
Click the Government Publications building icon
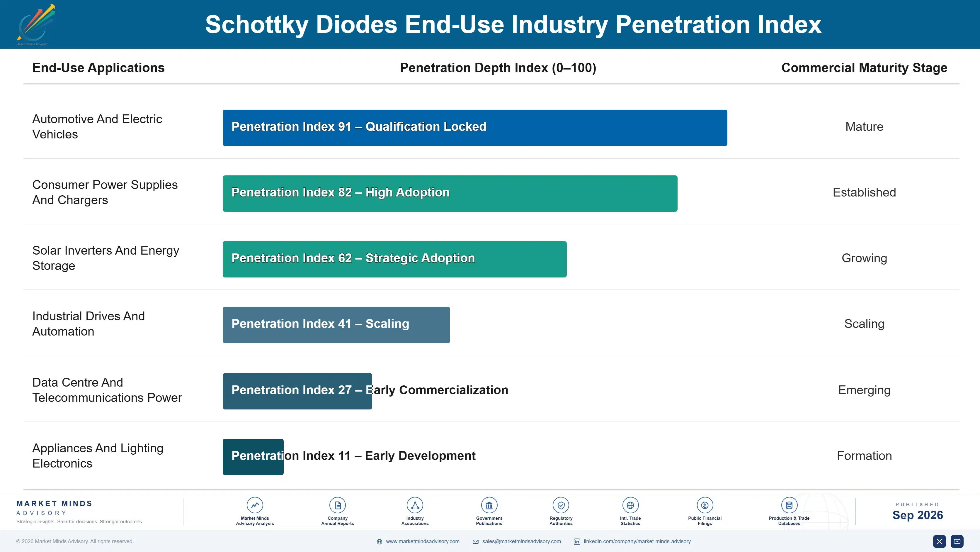pos(489,505)
